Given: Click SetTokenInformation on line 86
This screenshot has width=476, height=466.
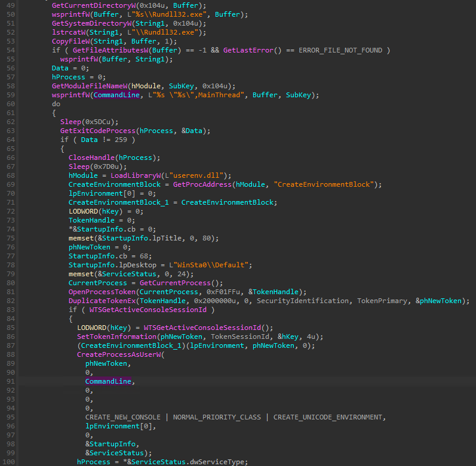Looking at the screenshot, I should (116, 337).
